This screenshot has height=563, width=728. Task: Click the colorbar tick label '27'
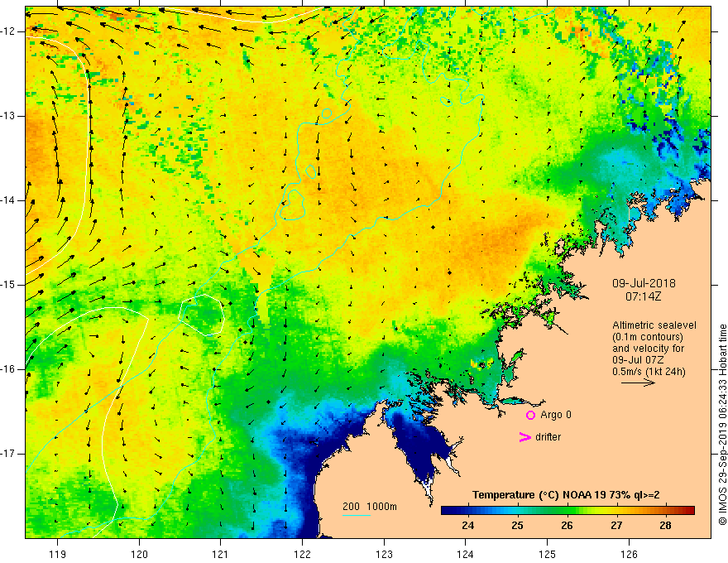616,526
